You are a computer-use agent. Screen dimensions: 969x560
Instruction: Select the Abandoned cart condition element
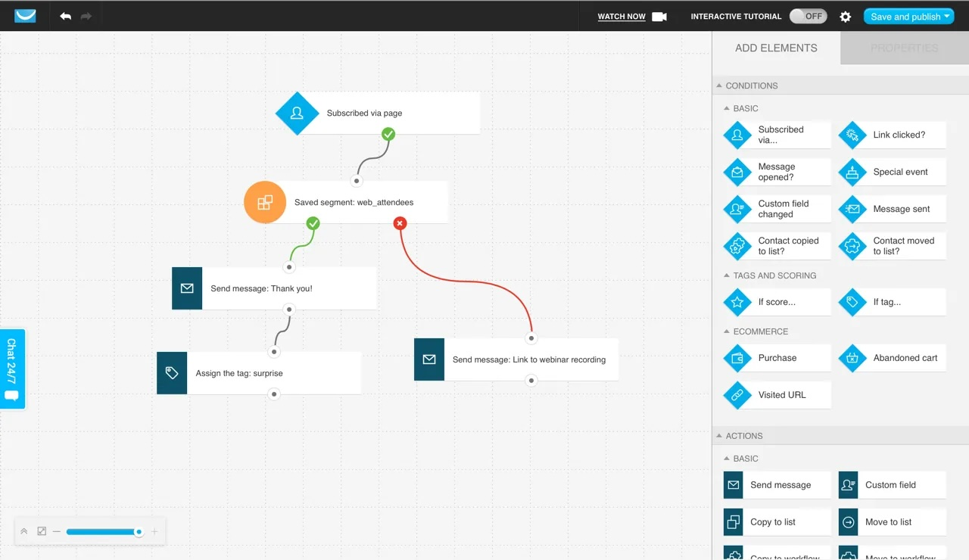click(x=892, y=358)
